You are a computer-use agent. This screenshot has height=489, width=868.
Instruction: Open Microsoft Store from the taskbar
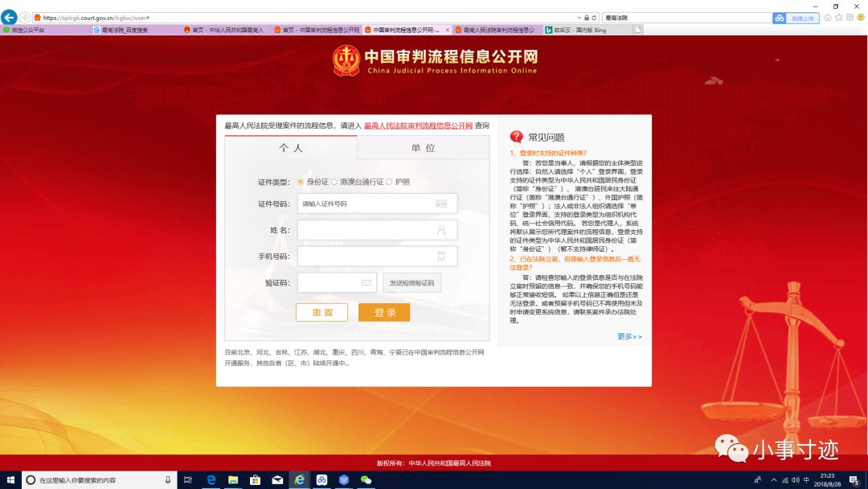pos(256,480)
